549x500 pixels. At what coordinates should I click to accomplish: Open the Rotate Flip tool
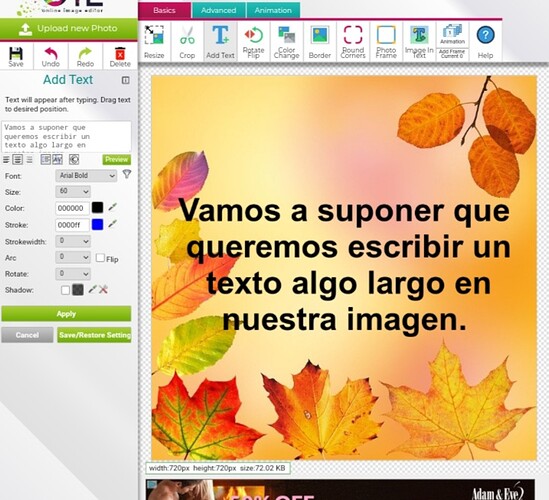tap(253, 41)
